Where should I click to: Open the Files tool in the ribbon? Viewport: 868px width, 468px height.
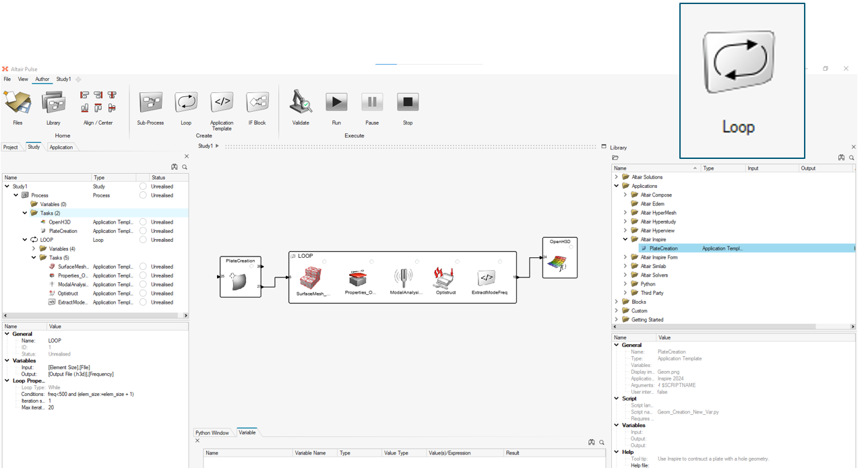pyautogui.click(x=18, y=108)
